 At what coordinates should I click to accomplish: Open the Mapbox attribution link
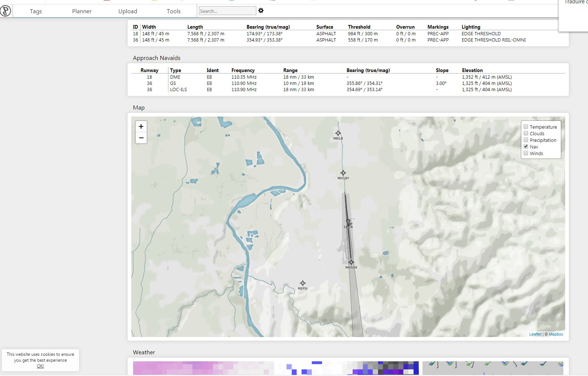point(556,334)
